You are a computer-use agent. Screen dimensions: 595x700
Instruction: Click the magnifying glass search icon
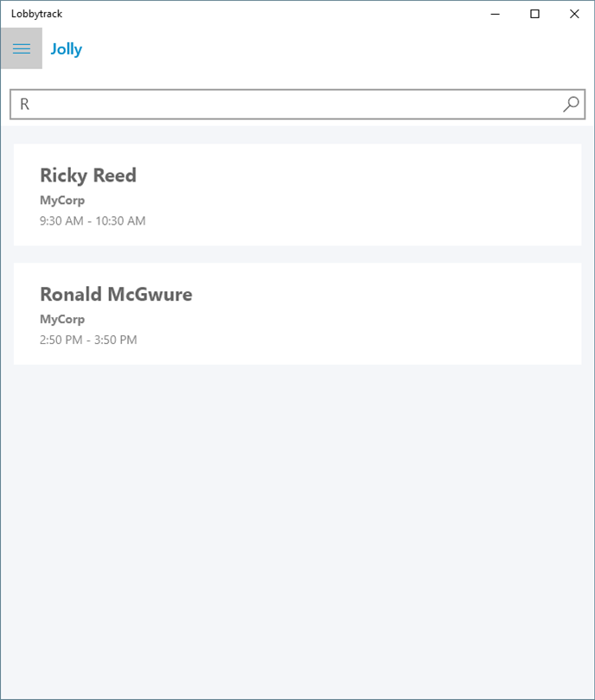571,105
